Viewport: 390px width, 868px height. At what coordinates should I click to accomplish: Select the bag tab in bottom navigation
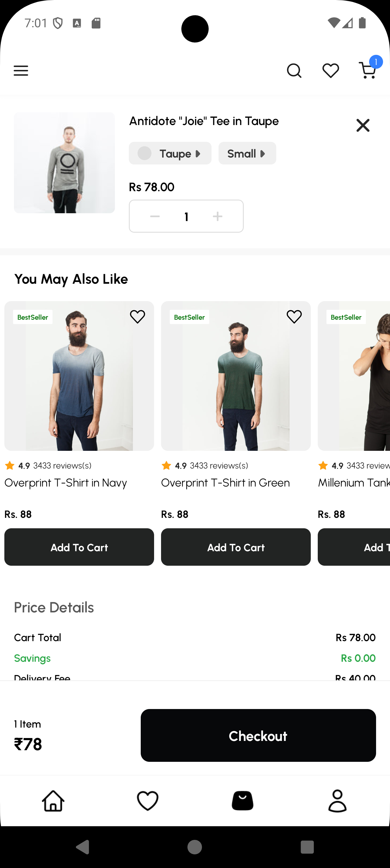tap(242, 801)
